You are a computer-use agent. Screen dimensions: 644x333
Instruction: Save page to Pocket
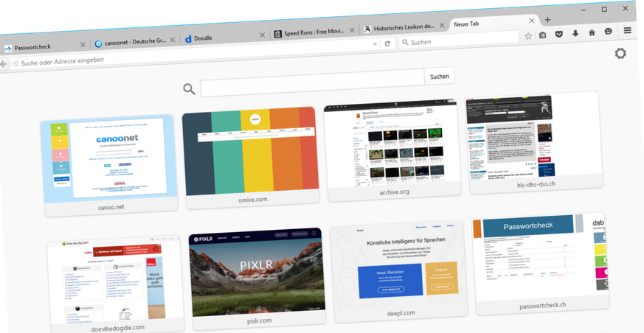[558, 34]
